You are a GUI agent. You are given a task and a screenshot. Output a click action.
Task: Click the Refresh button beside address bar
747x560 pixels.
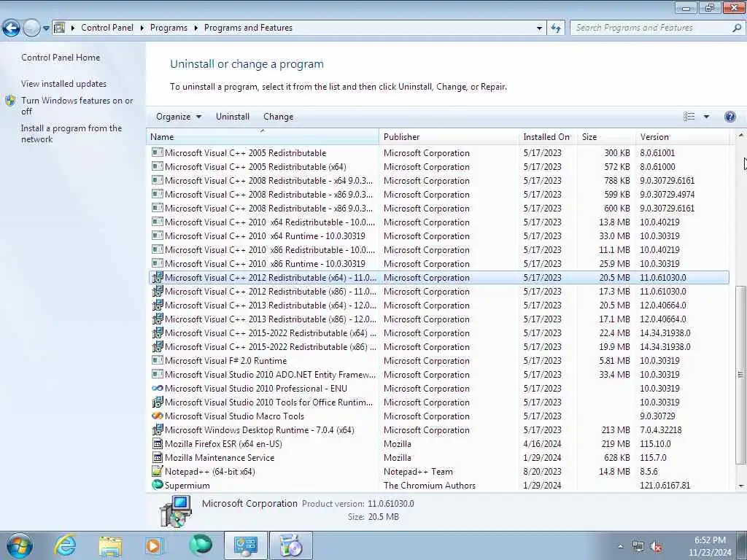[555, 28]
